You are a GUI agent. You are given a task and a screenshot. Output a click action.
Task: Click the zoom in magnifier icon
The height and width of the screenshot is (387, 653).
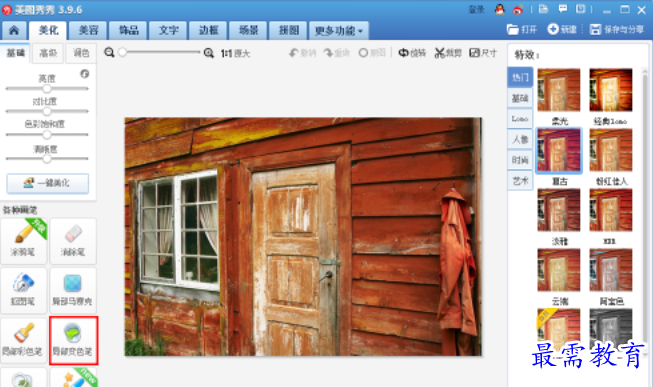click(209, 53)
